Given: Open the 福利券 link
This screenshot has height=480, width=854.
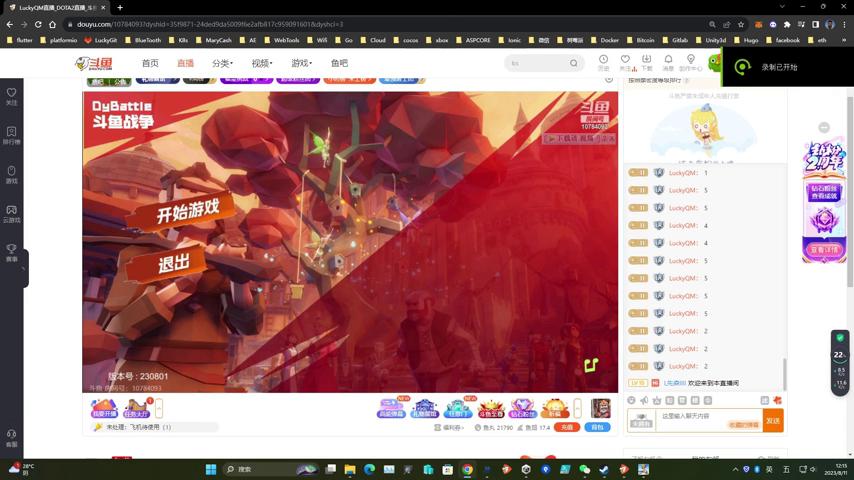Looking at the screenshot, I should click(449, 428).
